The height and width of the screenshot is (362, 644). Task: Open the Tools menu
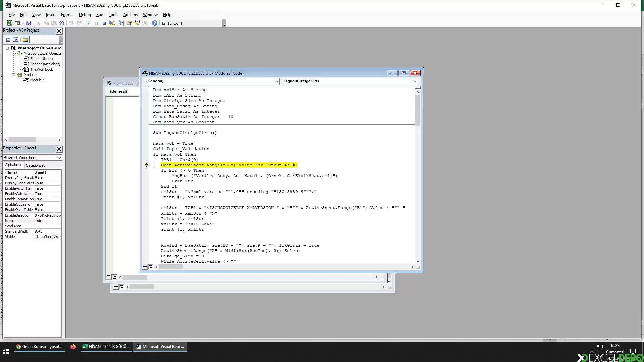[x=113, y=15]
